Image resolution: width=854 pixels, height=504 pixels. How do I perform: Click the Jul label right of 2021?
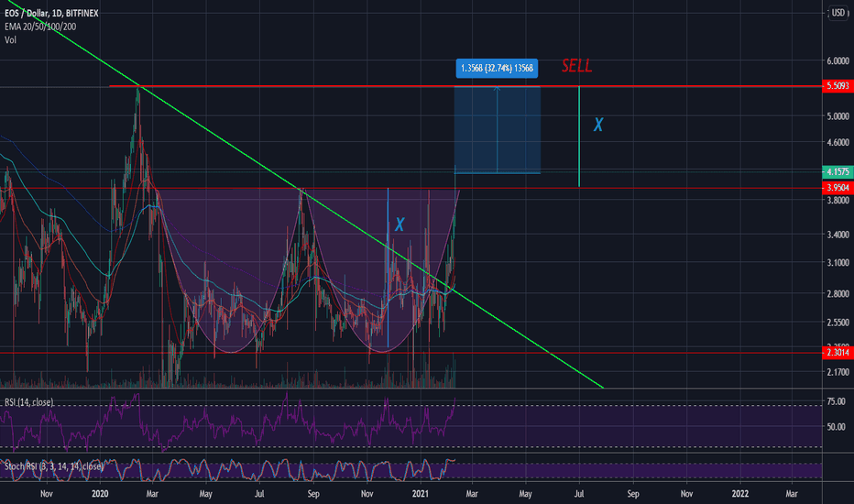[579, 494]
